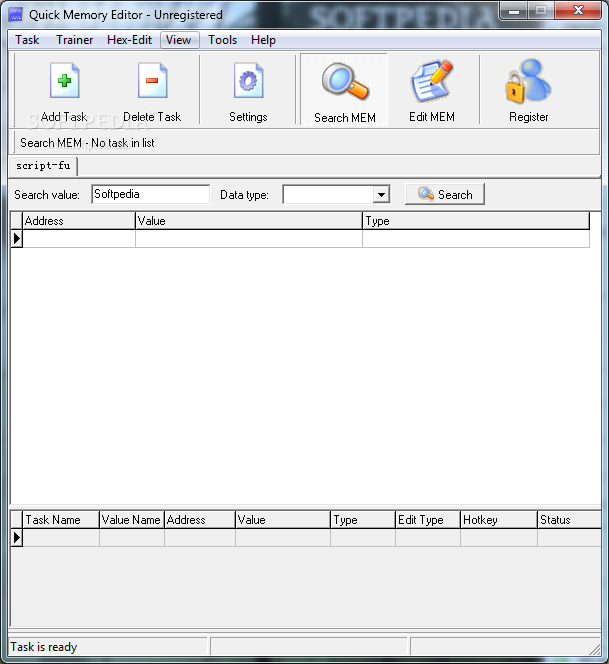Select the first task list row indicator
Screen dimensions: 609x664
tap(17, 538)
